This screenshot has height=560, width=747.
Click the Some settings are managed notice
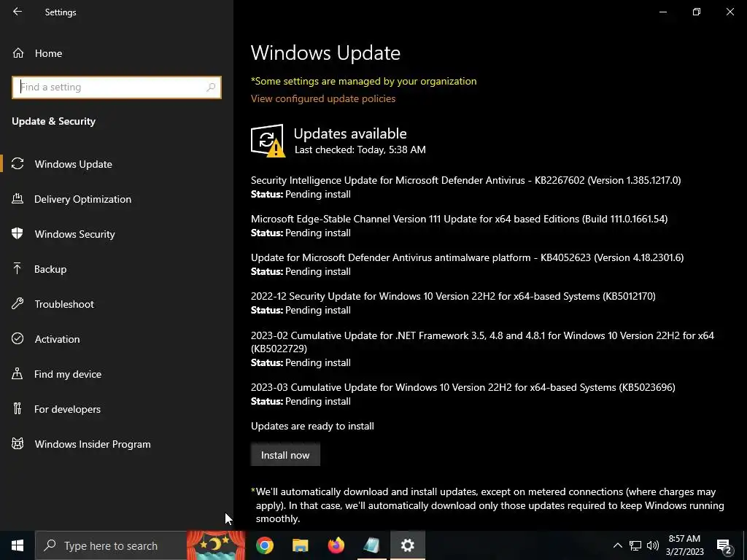[x=363, y=81]
